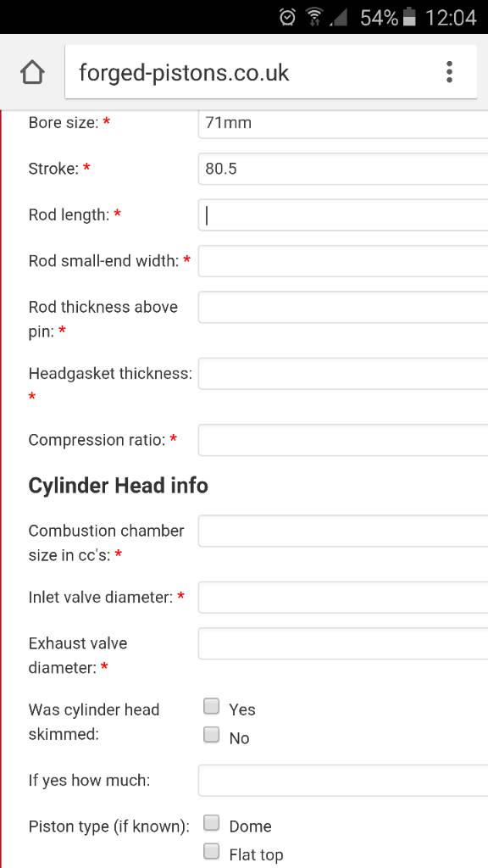Tap the alarm clock status icon
488x868 pixels.
(288, 17)
